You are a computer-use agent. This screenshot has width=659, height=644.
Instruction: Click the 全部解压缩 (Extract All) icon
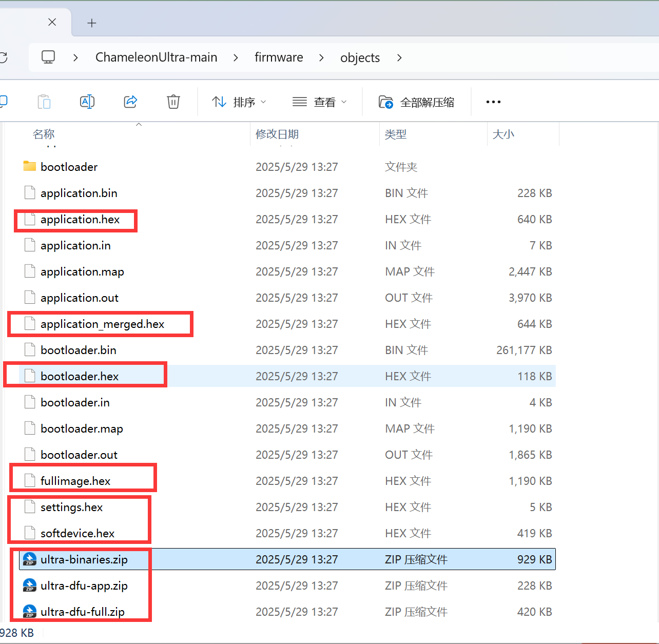[417, 102]
